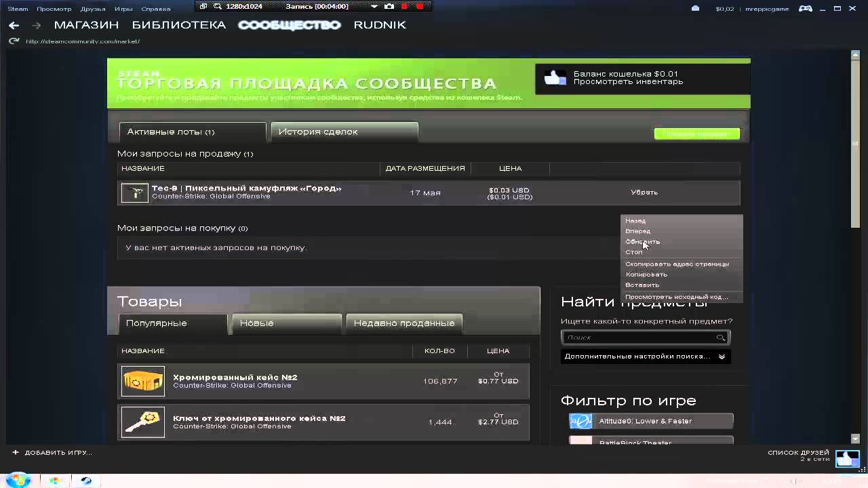Click the green sell item button
The height and width of the screenshot is (488, 868).
(x=696, y=134)
